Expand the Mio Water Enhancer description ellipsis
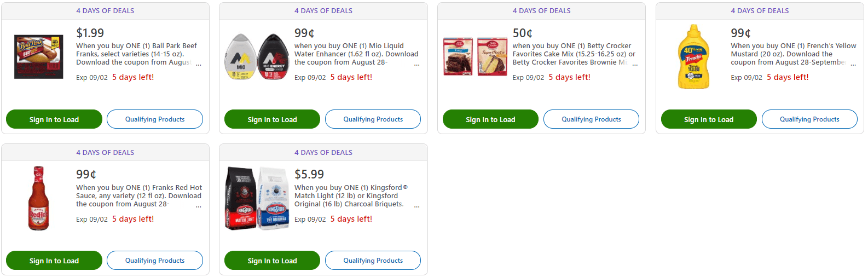Viewport: 868px width, 277px height. pyautogui.click(x=417, y=65)
